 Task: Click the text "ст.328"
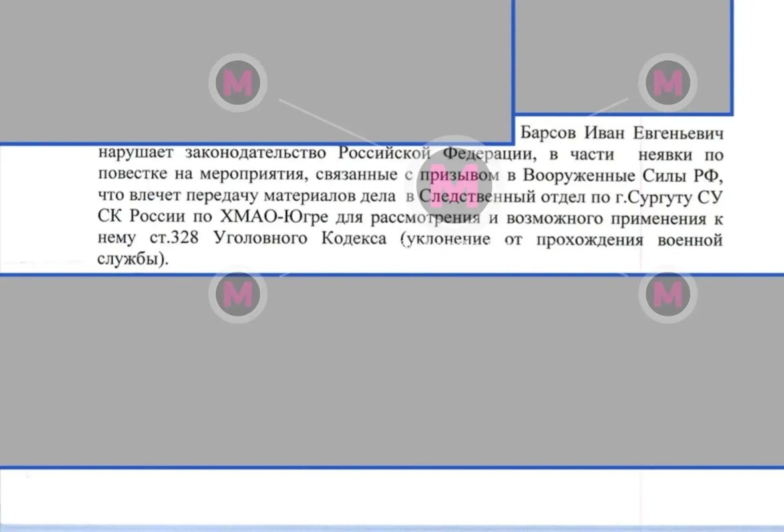[174, 238]
